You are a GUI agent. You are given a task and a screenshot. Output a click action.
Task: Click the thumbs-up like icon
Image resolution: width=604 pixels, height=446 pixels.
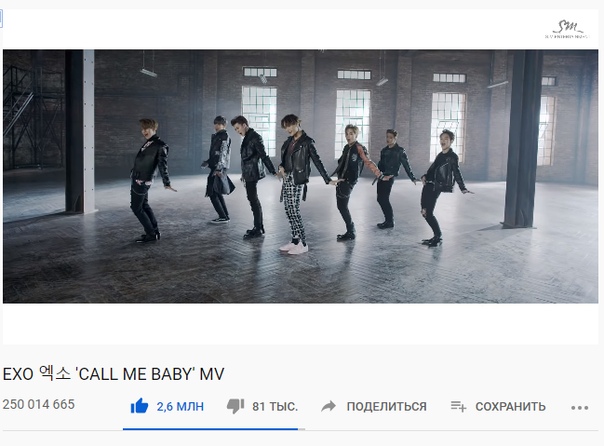(139, 406)
